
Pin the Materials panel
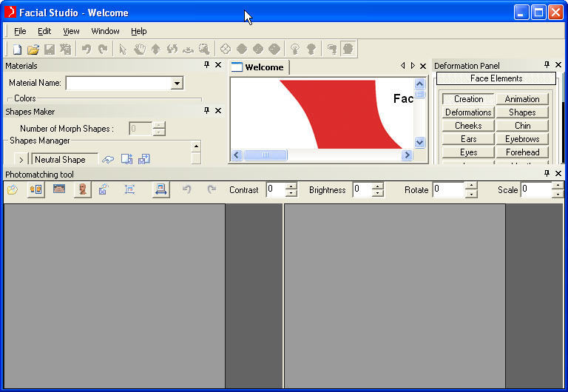tap(206, 65)
